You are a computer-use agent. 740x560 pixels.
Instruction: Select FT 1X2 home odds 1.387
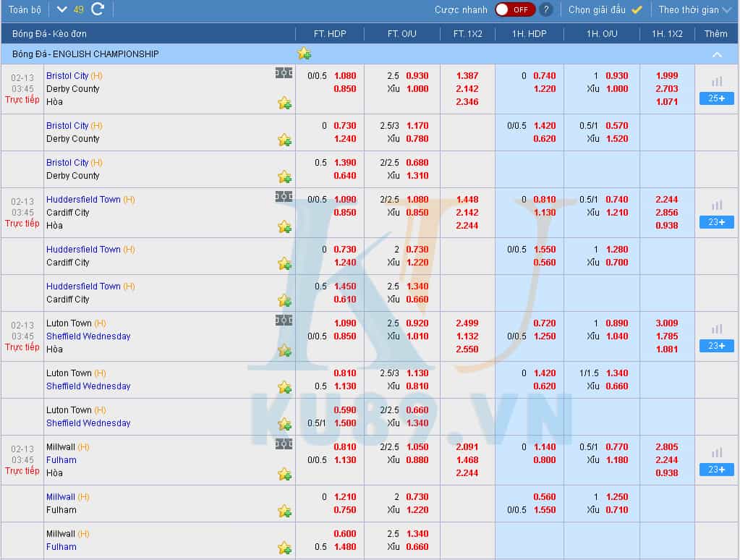(x=467, y=75)
